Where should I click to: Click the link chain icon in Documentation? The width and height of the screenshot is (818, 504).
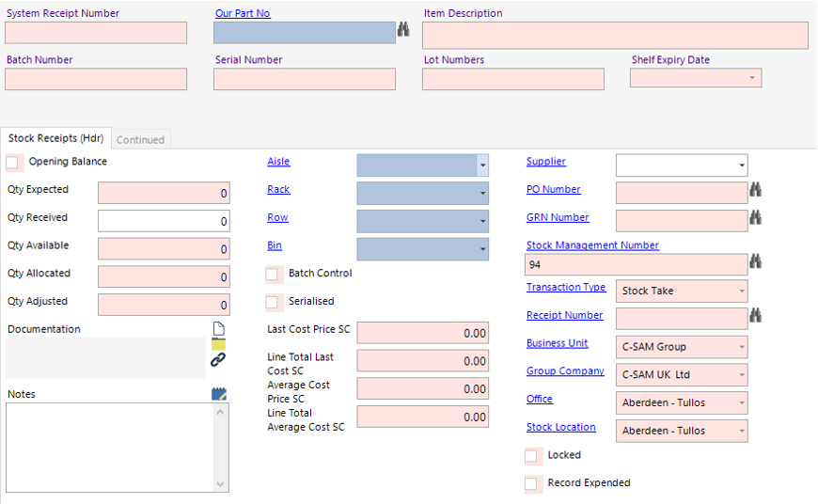218,360
